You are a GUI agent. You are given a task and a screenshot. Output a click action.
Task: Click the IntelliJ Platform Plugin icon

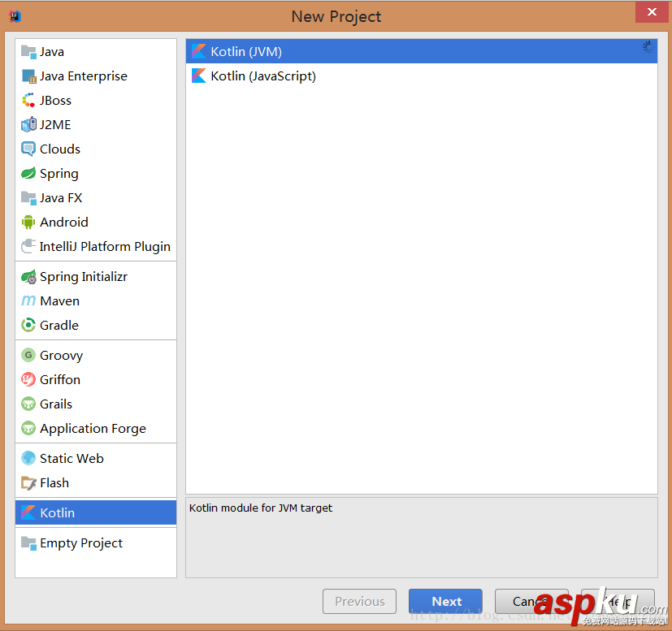coord(28,246)
